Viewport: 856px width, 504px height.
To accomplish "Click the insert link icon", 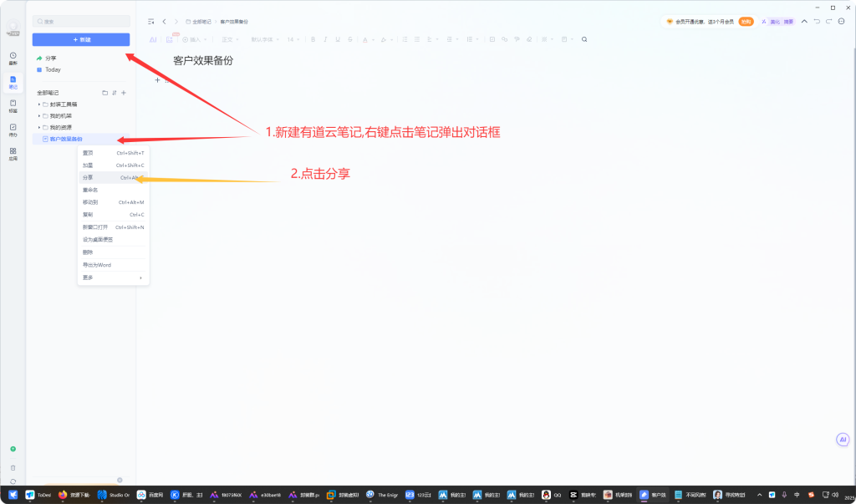I will (x=504, y=39).
